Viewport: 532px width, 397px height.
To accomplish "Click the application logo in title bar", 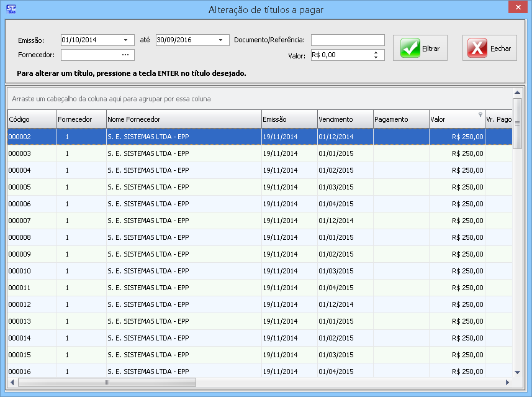I will tap(10, 9).
